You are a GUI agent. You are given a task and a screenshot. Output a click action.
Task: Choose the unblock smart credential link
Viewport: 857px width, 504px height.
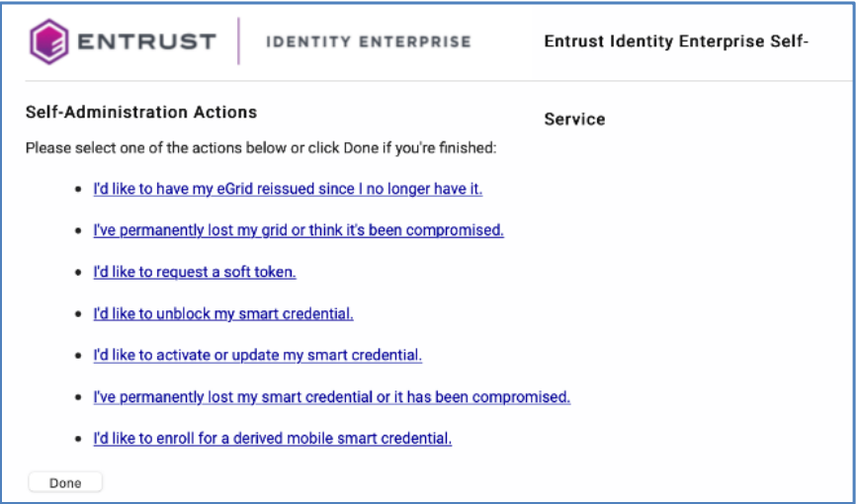223,313
